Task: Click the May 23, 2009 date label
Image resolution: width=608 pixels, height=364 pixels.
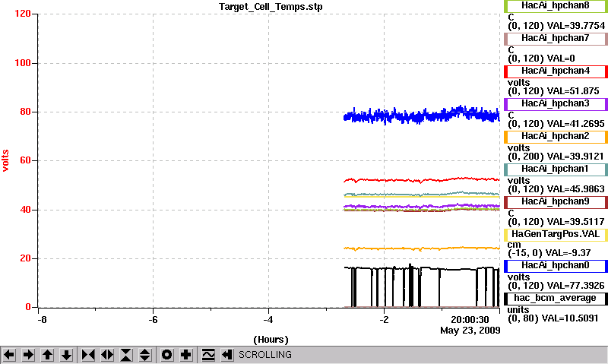Action: coord(470,331)
